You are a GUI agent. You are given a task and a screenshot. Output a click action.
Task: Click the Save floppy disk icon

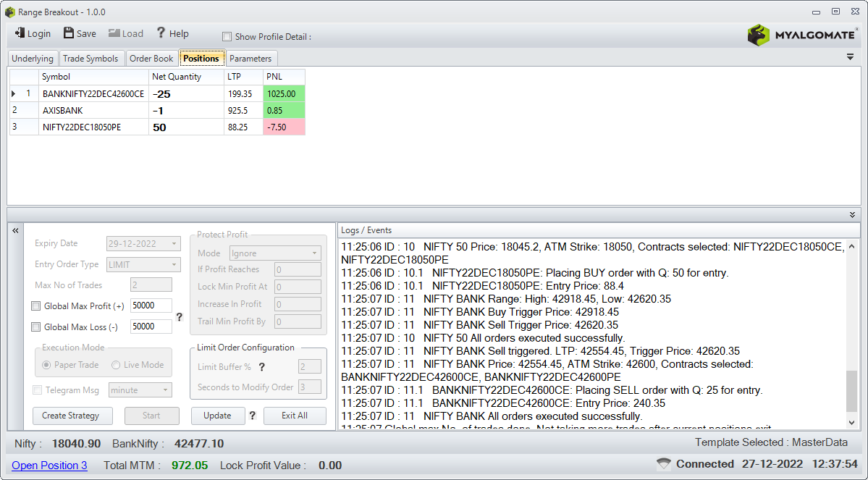coord(69,33)
